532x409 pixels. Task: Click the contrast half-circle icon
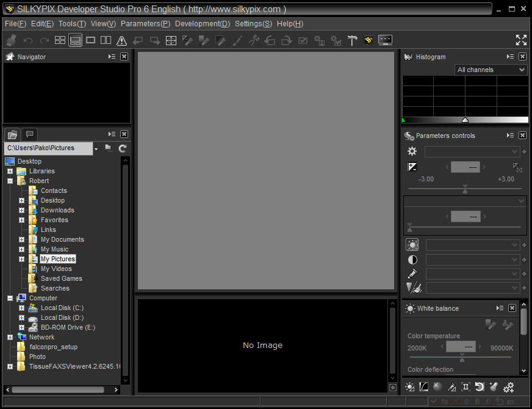click(x=412, y=259)
